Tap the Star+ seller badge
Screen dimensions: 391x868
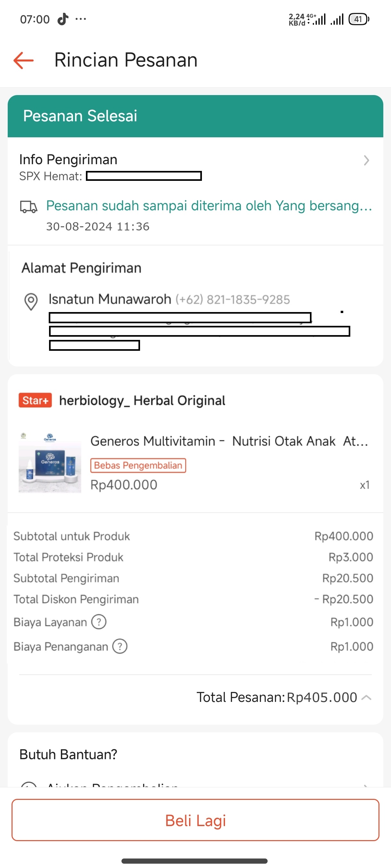point(35,400)
